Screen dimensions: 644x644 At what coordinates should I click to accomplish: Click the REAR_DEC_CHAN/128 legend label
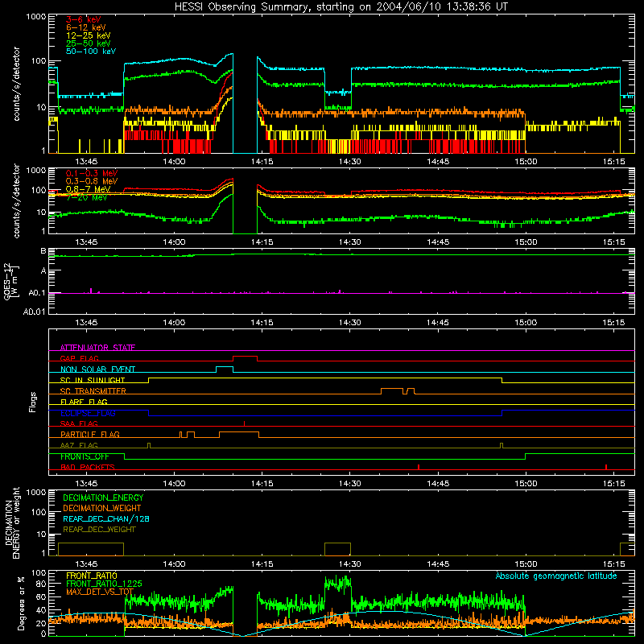coord(106,518)
